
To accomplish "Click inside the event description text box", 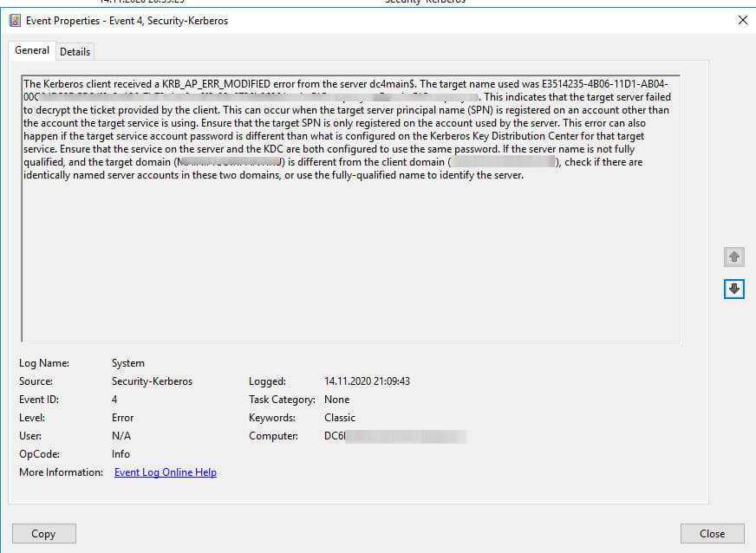I will click(350, 260).
